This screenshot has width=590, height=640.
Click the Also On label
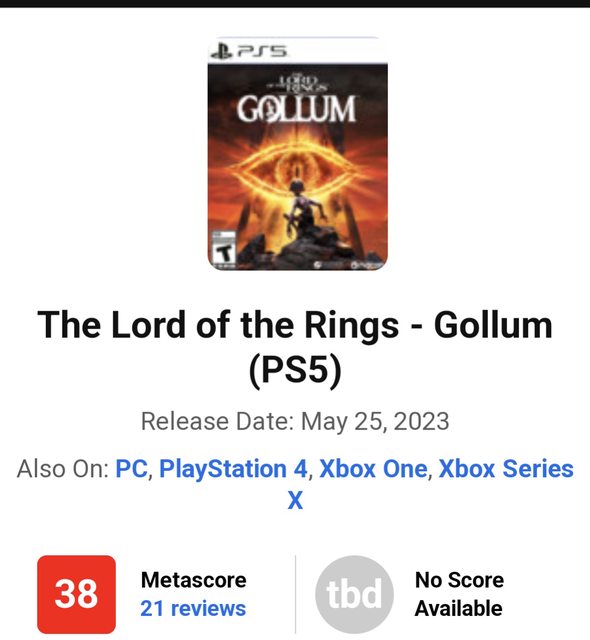[x=63, y=468]
